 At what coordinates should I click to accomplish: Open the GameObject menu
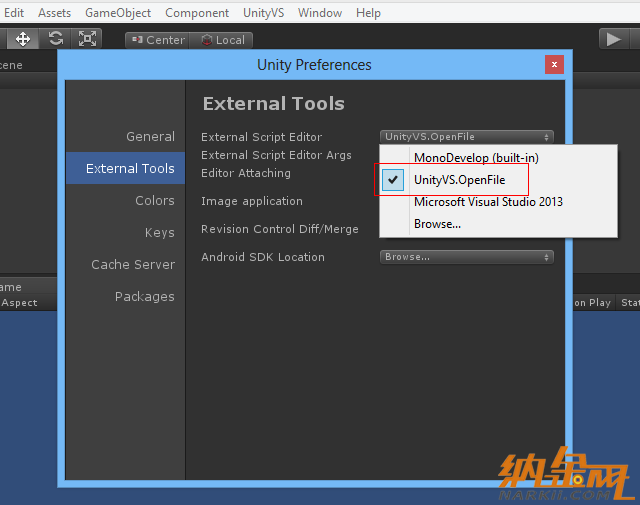118,13
